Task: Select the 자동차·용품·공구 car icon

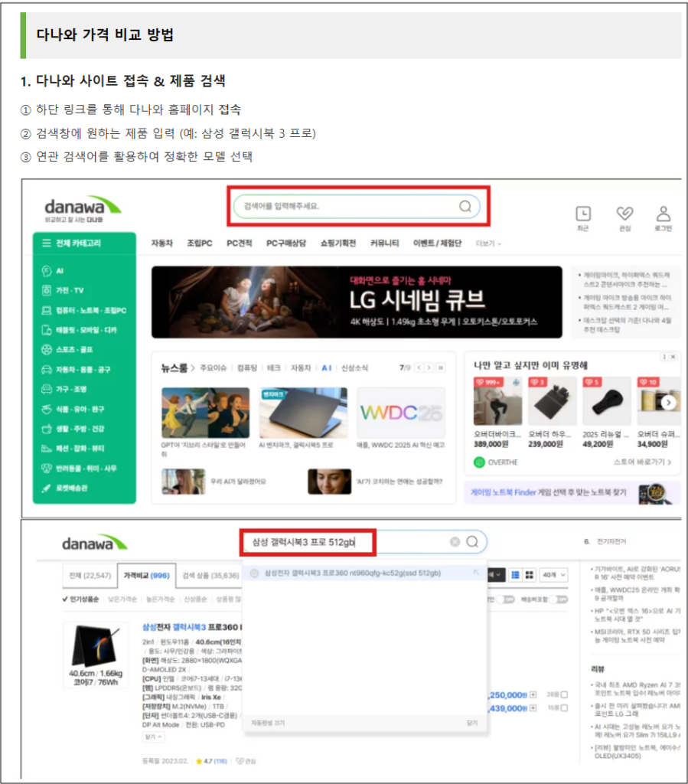Action: point(47,370)
